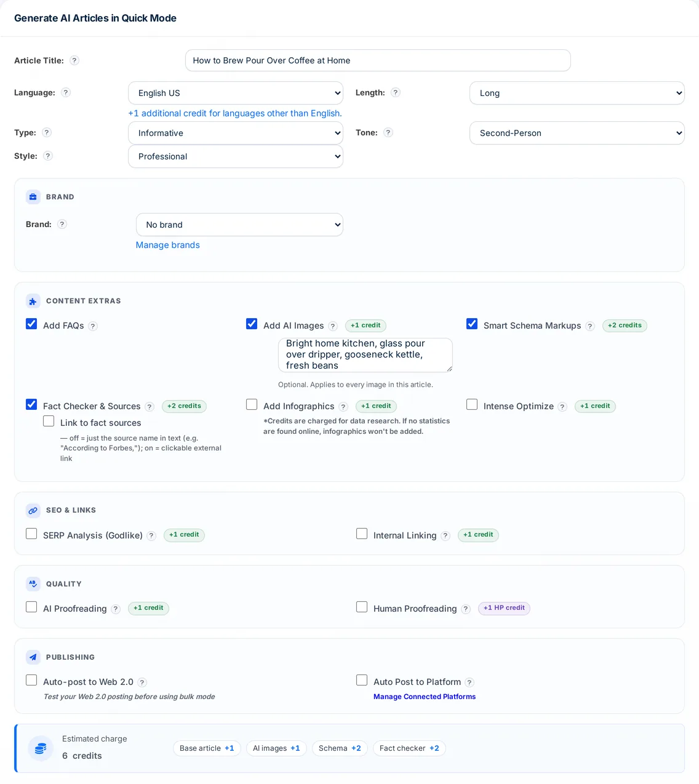Click inside the AI image prompt textarea
This screenshot has width=699, height=784.
click(365, 355)
